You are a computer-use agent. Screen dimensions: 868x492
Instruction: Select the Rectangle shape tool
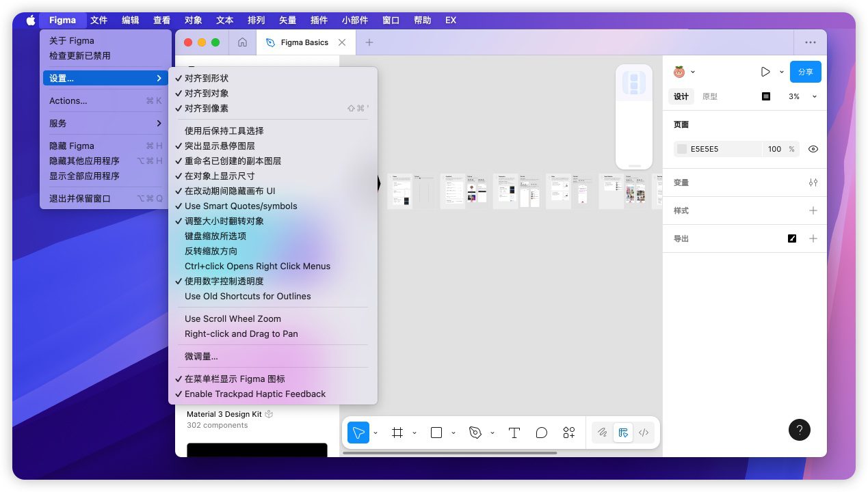pyautogui.click(x=436, y=433)
